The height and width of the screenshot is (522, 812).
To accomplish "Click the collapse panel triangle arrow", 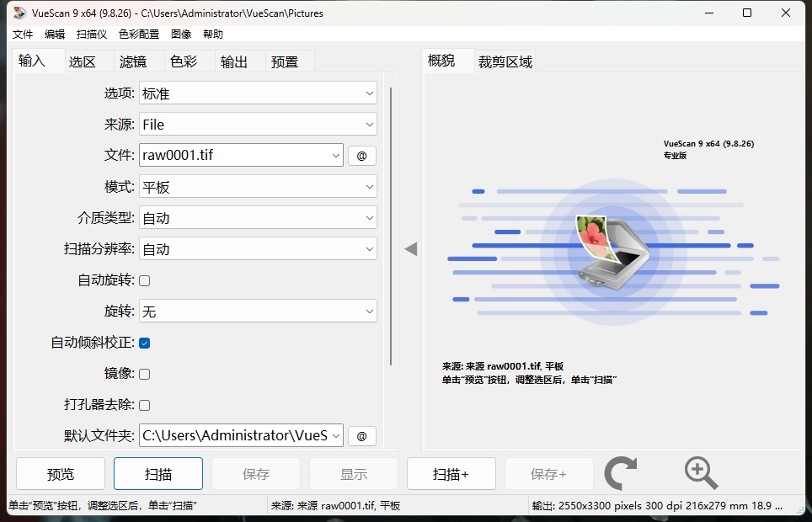I will coord(411,249).
